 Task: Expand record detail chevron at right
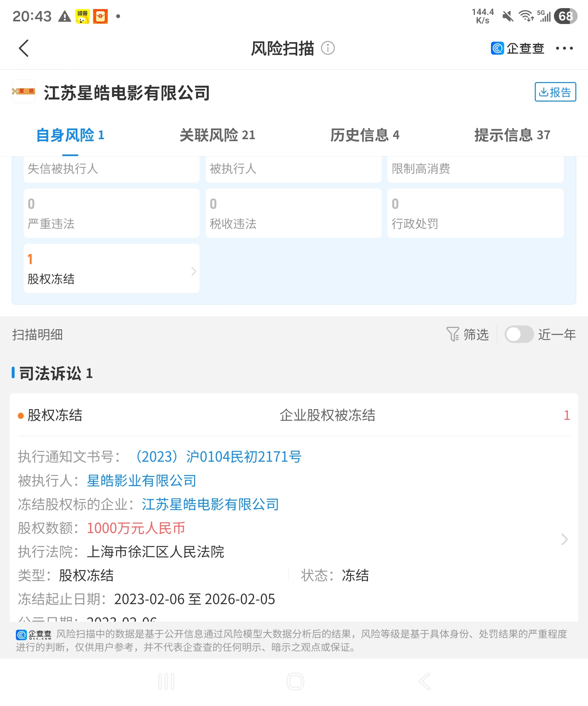tap(564, 539)
